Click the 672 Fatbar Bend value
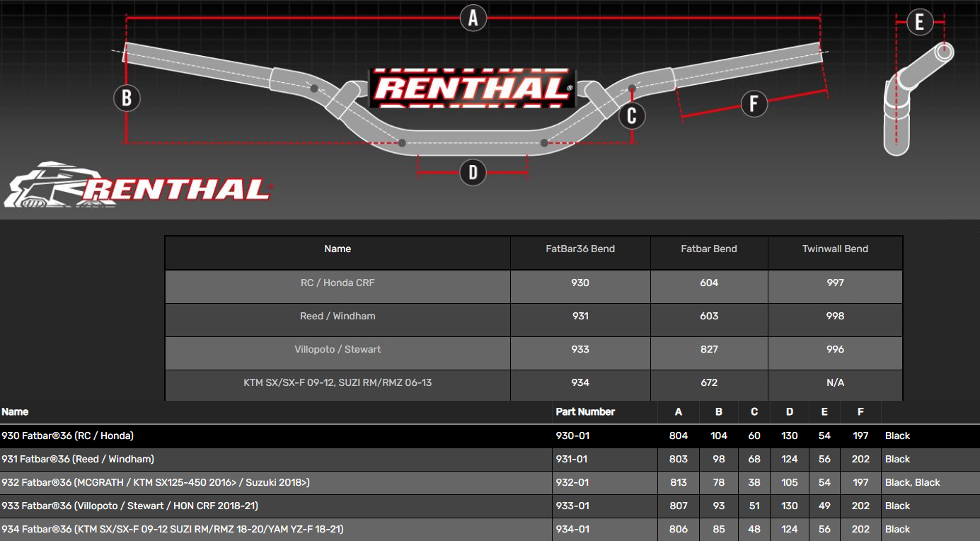Viewport: 980px width, 541px height. (709, 382)
